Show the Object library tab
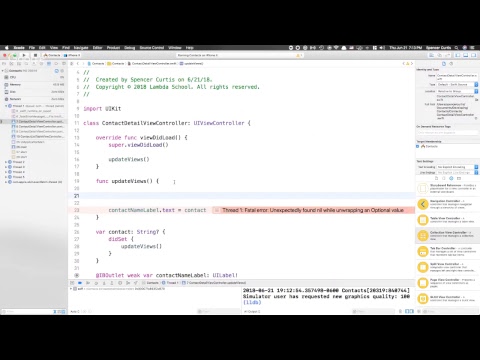Screen dimensions: 480x360 pos(451,178)
